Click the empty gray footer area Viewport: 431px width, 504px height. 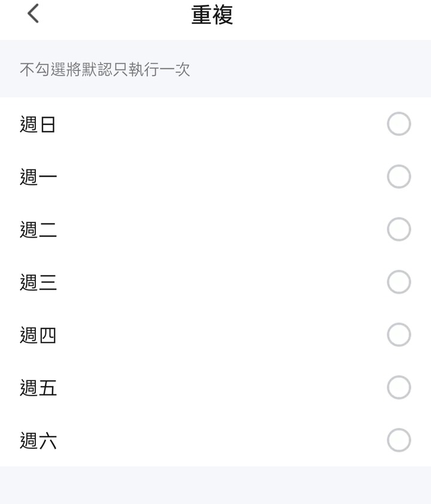215,485
